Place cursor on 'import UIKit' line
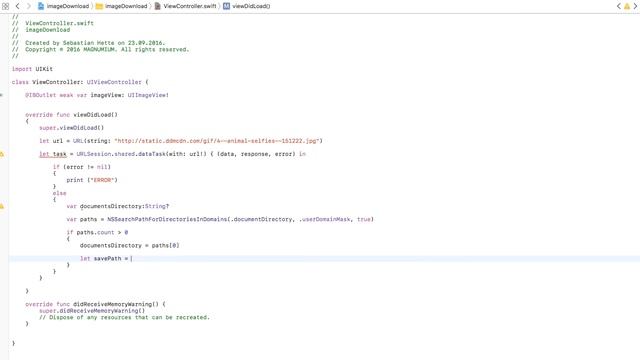640x360 pixels. coord(32,69)
